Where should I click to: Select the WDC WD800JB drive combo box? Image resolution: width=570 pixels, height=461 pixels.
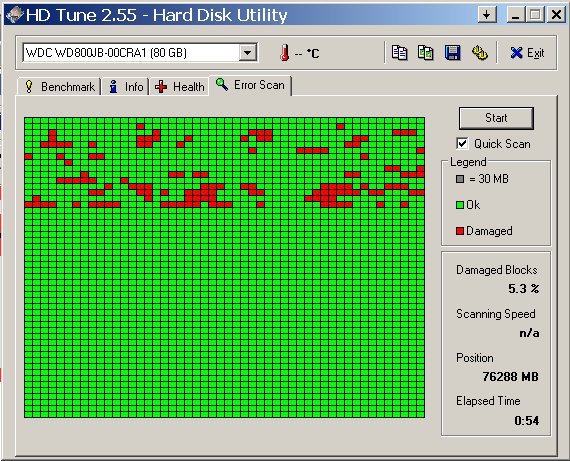pyautogui.click(x=140, y=53)
